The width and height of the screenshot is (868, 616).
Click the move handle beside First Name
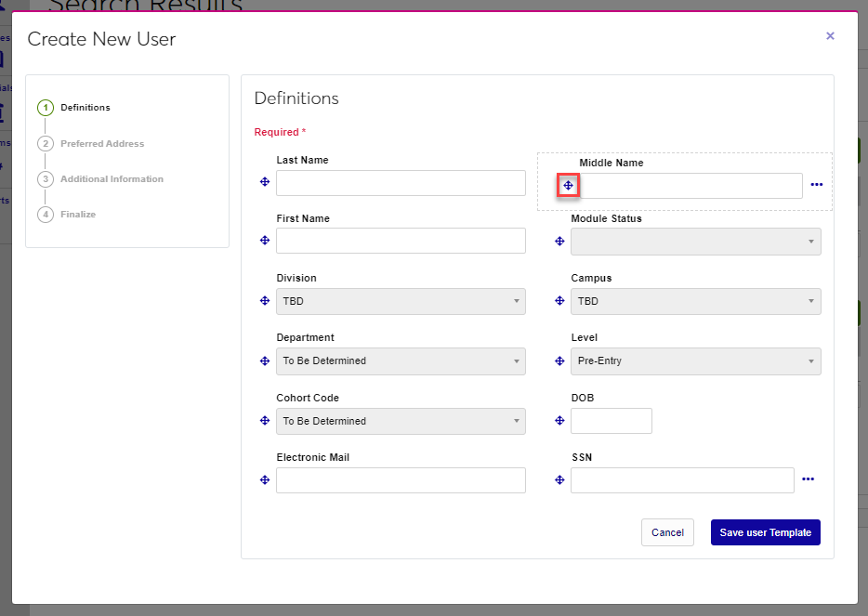pyautogui.click(x=265, y=242)
